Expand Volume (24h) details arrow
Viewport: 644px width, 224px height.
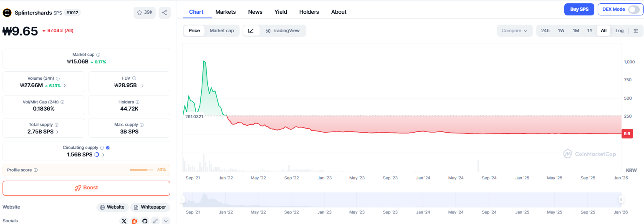(x=65, y=86)
